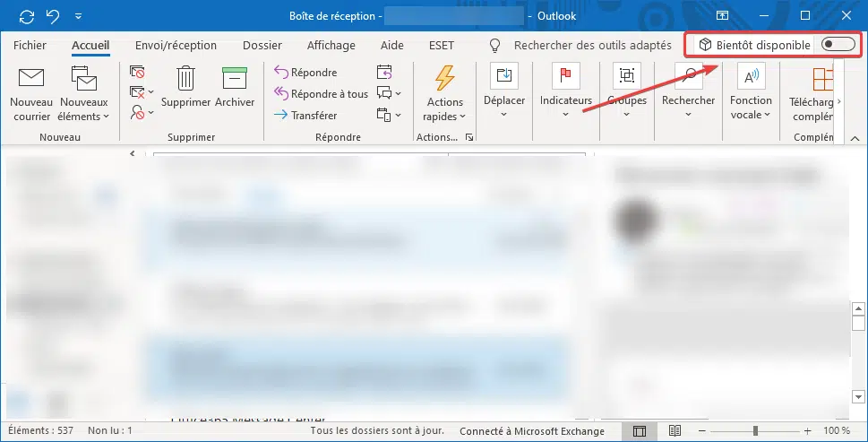Collapse the folder pane with arrow

(x=133, y=153)
